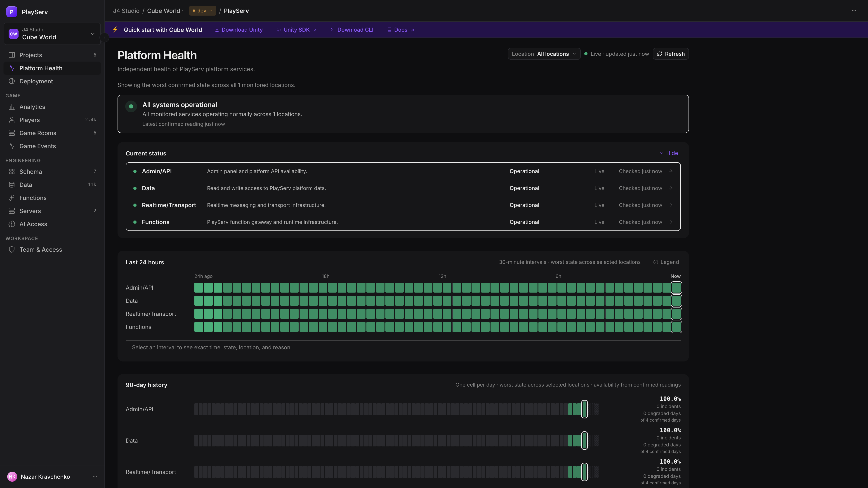This screenshot has width=868, height=488.
Task: Click the lightning Quick start icon
Action: [115, 30]
